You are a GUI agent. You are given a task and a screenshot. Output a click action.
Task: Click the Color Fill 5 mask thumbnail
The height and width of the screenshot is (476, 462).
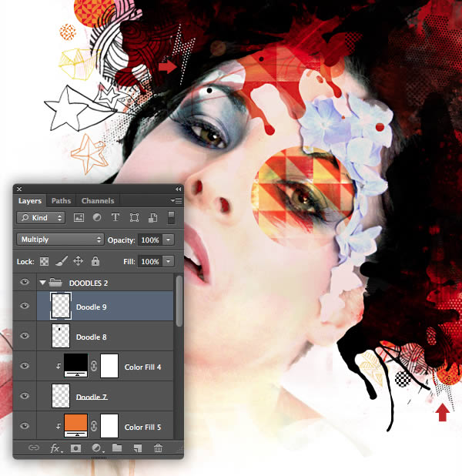pyautogui.click(x=109, y=426)
